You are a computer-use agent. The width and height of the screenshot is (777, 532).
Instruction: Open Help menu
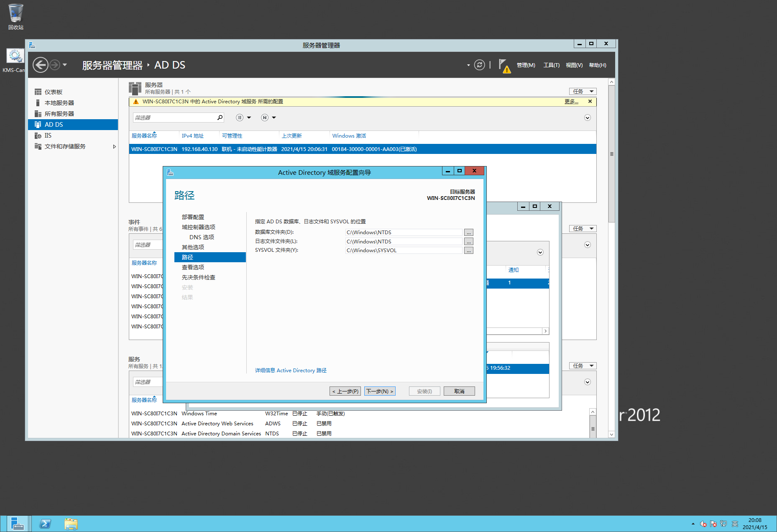pos(597,65)
